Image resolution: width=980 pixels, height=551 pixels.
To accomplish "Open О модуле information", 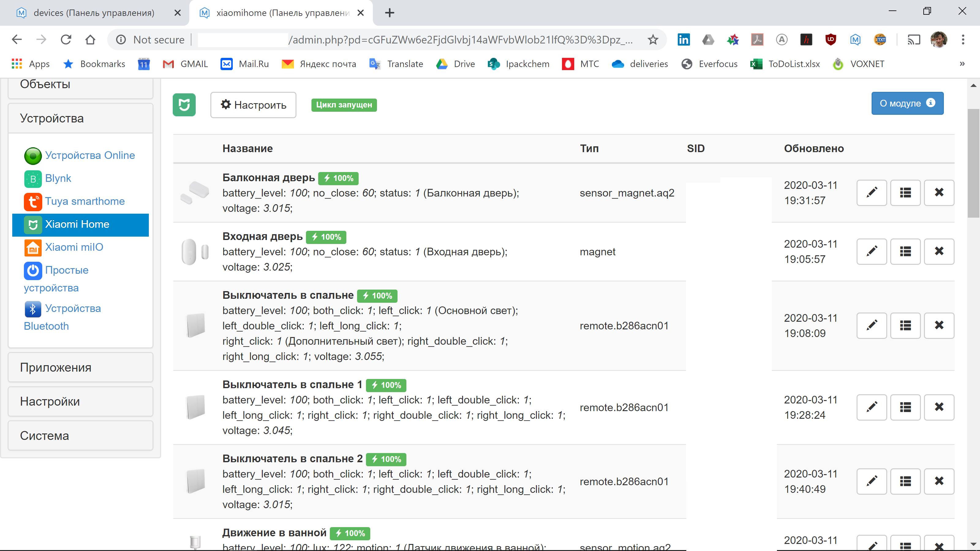I will 907,103.
